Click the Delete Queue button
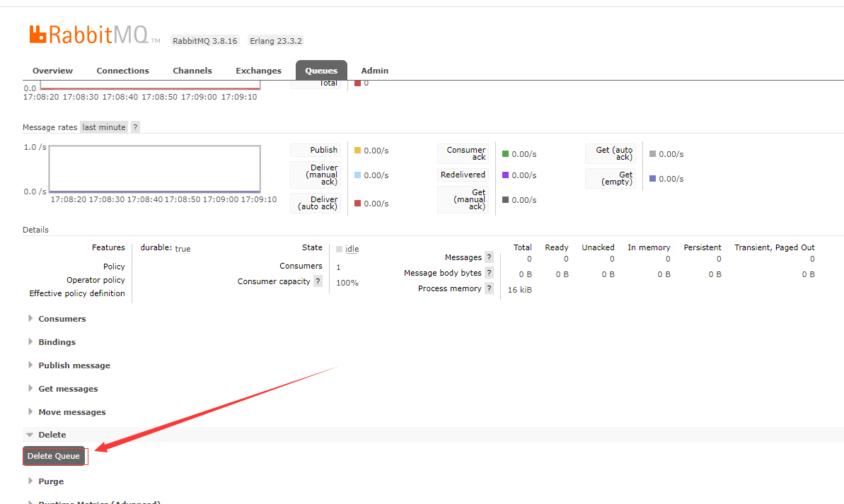 coord(54,456)
